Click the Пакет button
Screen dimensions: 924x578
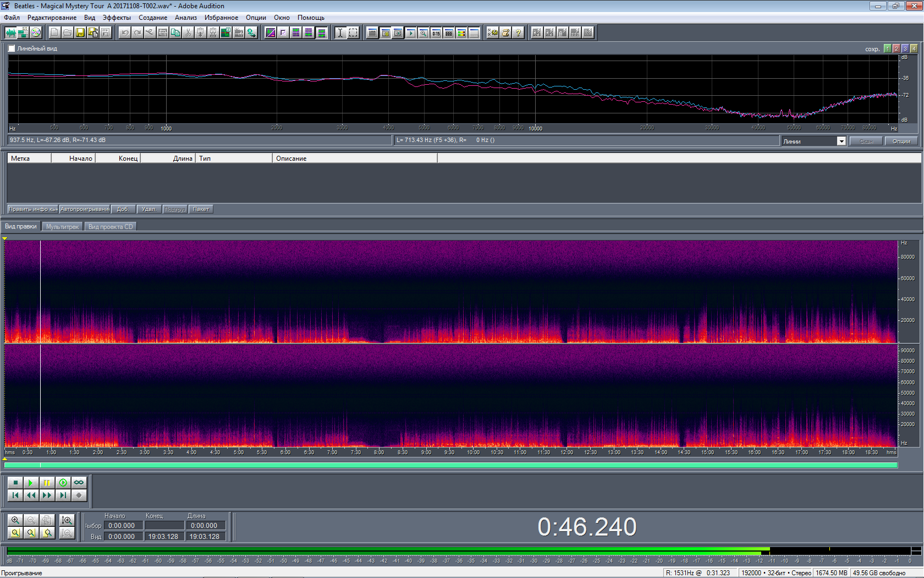click(201, 209)
